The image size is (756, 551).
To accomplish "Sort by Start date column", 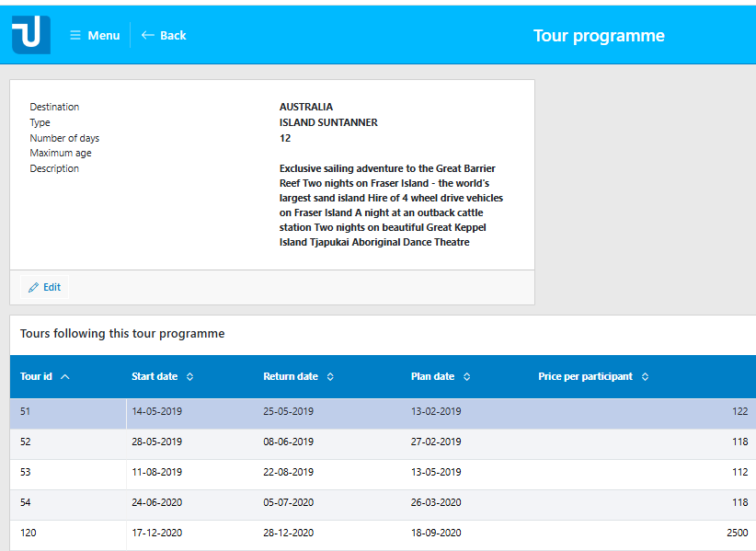I will pos(155,376).
